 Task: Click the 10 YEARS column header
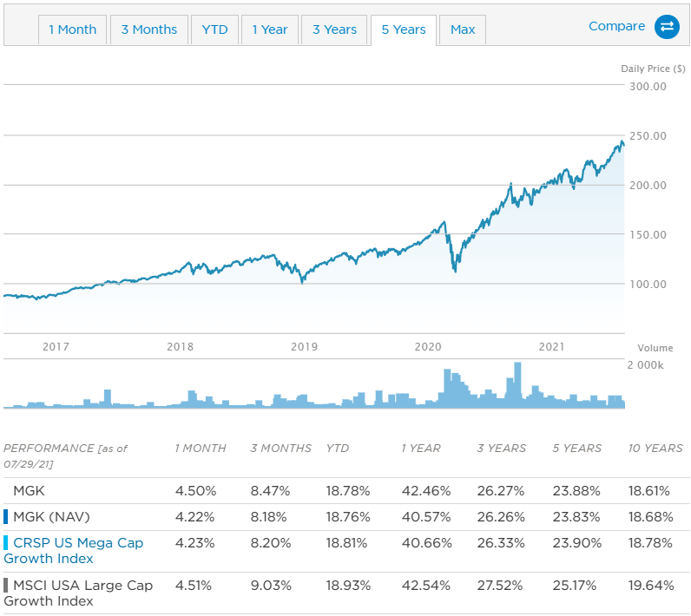coord(655,449)
